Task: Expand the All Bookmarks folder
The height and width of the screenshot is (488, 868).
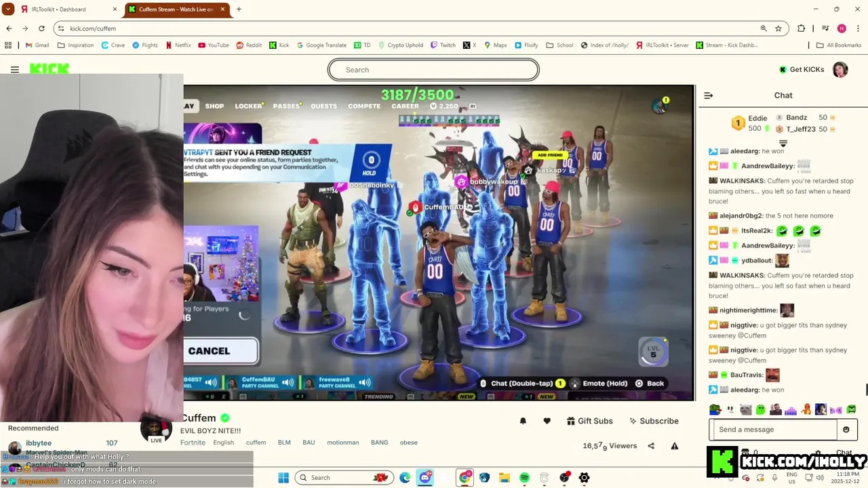Action: (x=839, y=45)
